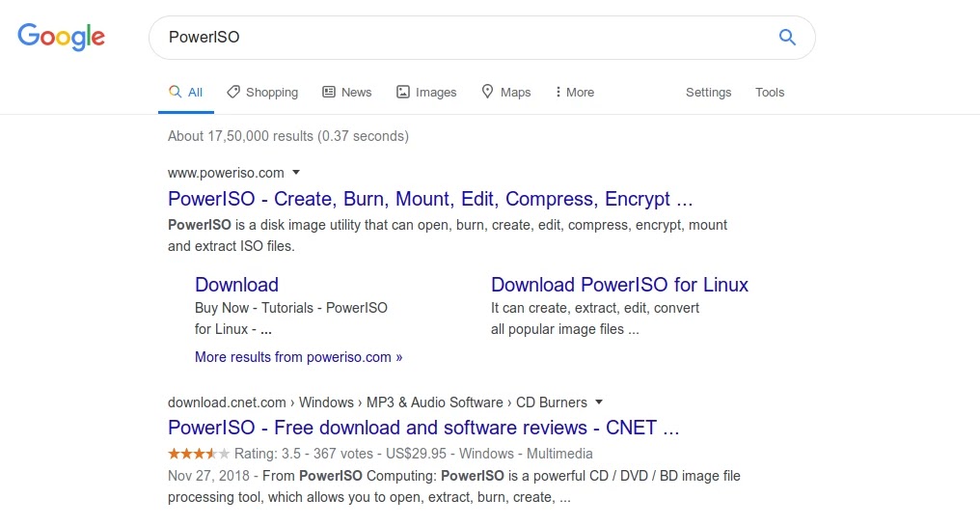Switch to the Shopping tab
This screenshot has height=527, width=980.
(262, 92)
